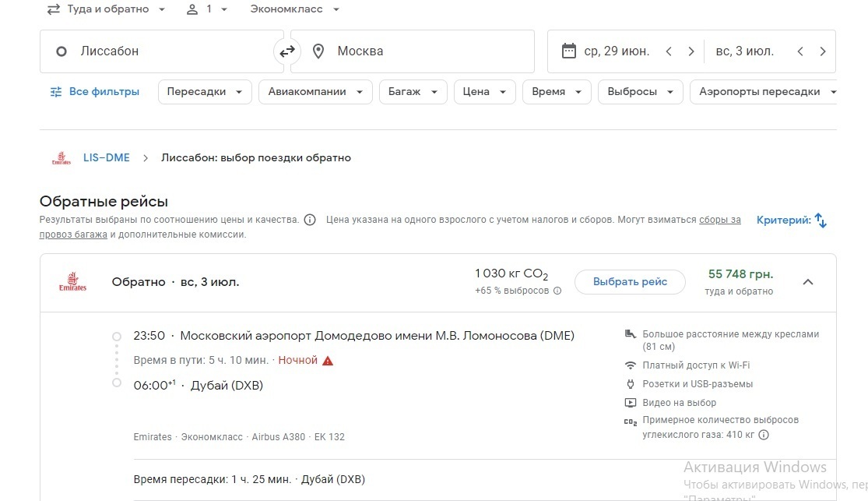Click flight number EK 132 text
The width and height of the screenshot is (868, 501).
pyautogui.click(x=329, y=436)
